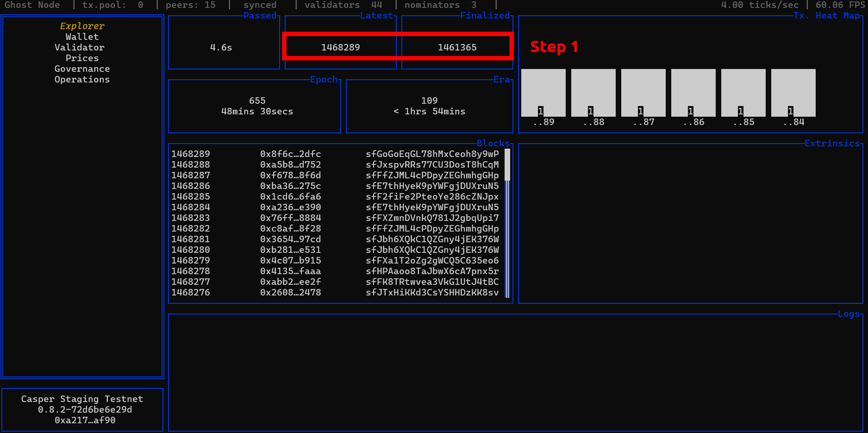The height and width of the screenshot is (433, 868).
Task: Click the heat map block labeled ..89
Action: [543, 93]
